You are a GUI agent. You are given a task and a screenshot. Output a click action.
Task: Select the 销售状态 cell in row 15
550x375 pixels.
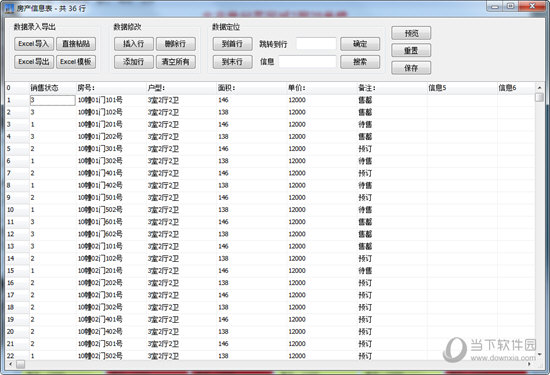53,271
